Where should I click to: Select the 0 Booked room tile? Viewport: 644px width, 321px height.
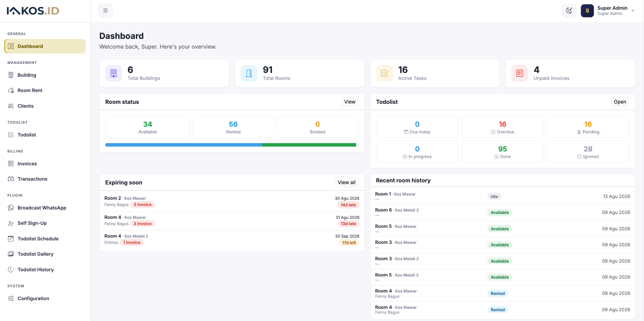tap(317, 127)
